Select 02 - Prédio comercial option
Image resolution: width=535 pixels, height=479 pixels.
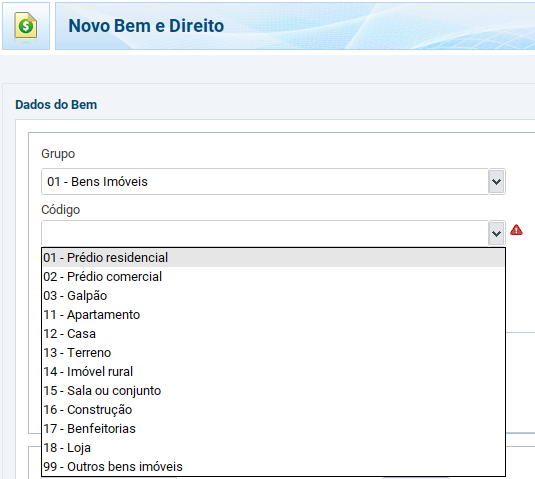273,277
